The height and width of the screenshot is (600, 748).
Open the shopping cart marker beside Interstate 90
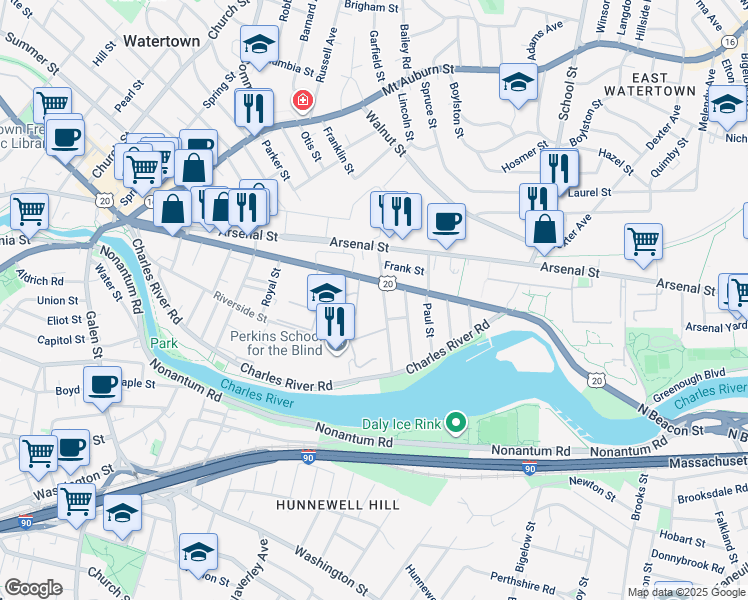(76, 502)
